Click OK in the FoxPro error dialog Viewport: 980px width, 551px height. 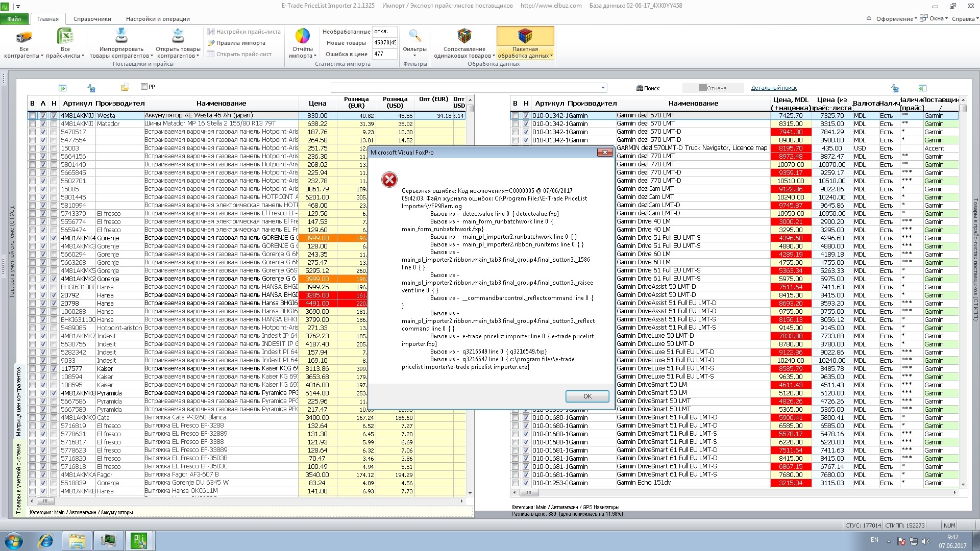pyautogui.click(x=587, y=396)
